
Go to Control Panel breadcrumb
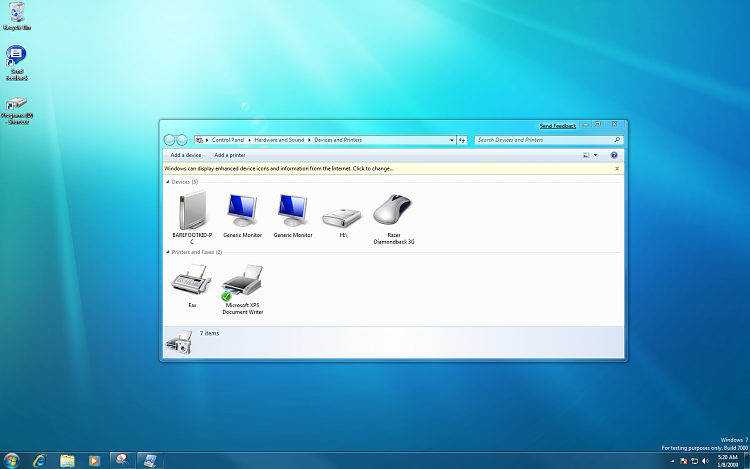click(x=228, y=140)
